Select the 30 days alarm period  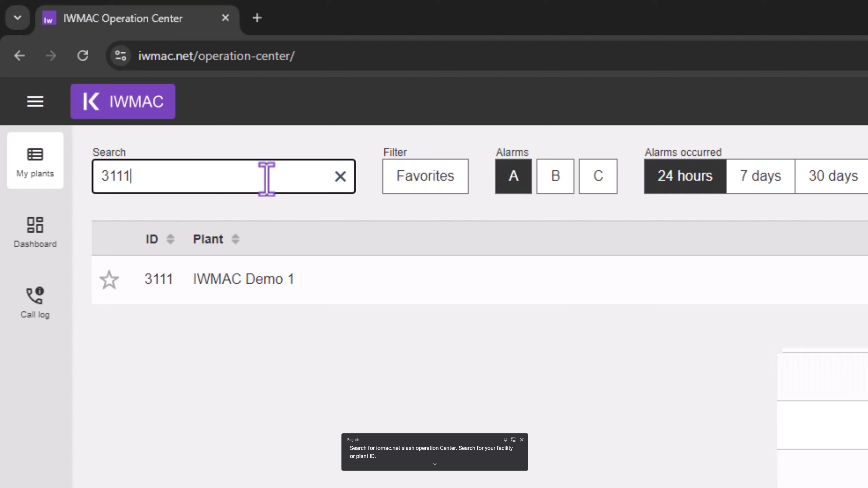point(832,176)
